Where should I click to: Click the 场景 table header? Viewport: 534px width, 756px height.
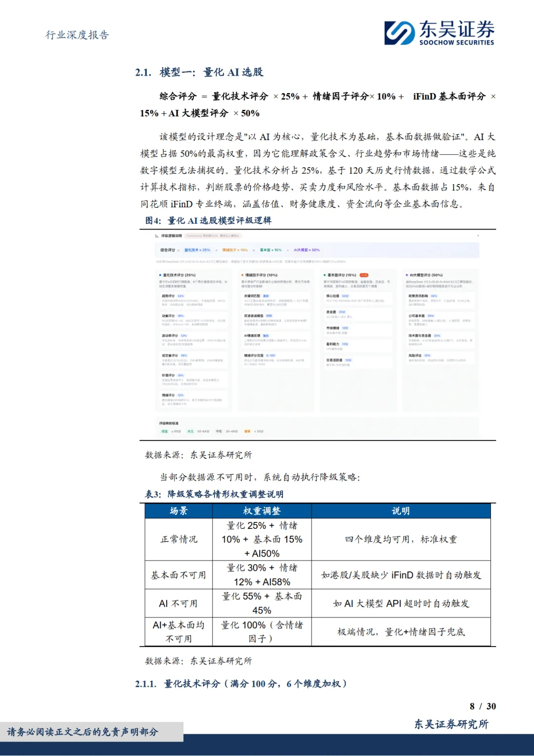click(178, 511)
